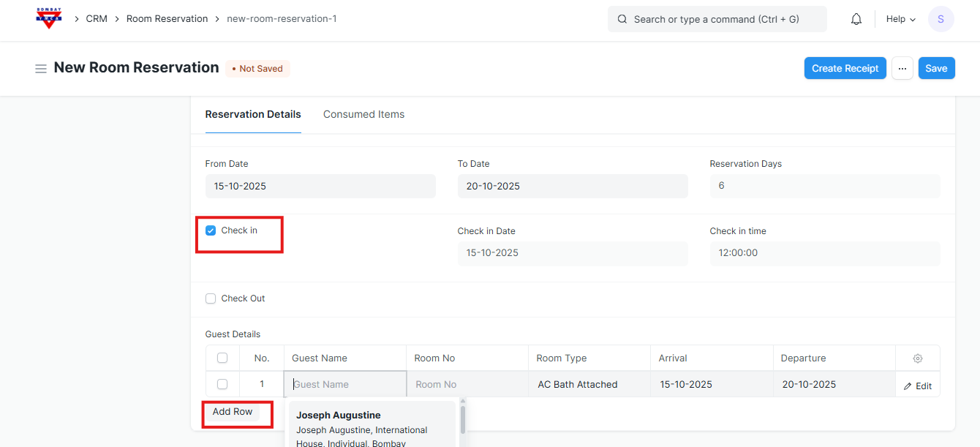The image size is (980, 447).
Task: Enable the Check Out checkbox
Action: pos(211,298)
